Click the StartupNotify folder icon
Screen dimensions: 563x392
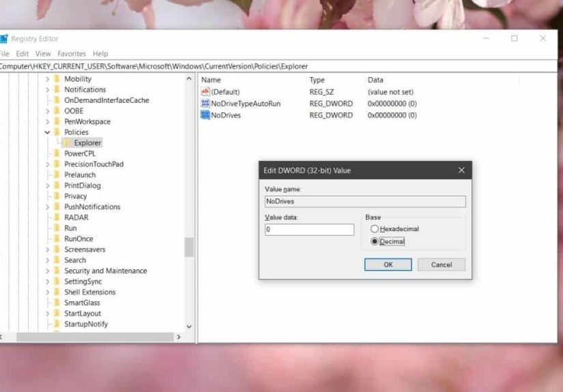click(x=57, y=324)
